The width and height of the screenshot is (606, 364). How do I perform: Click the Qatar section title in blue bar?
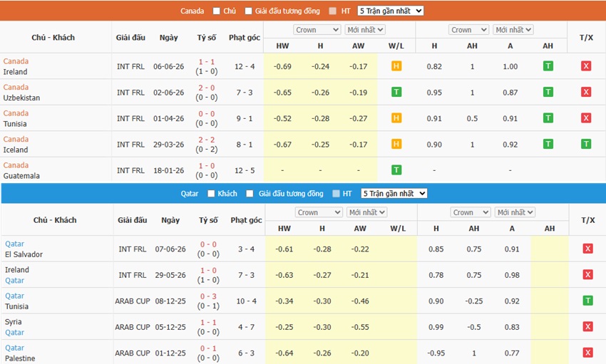190,193
